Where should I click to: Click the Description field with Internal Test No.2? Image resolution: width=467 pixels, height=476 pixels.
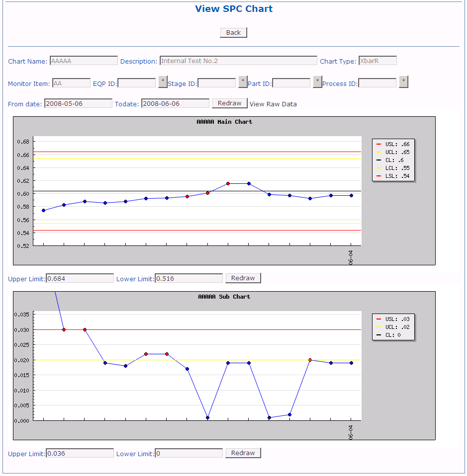point(239,61)
